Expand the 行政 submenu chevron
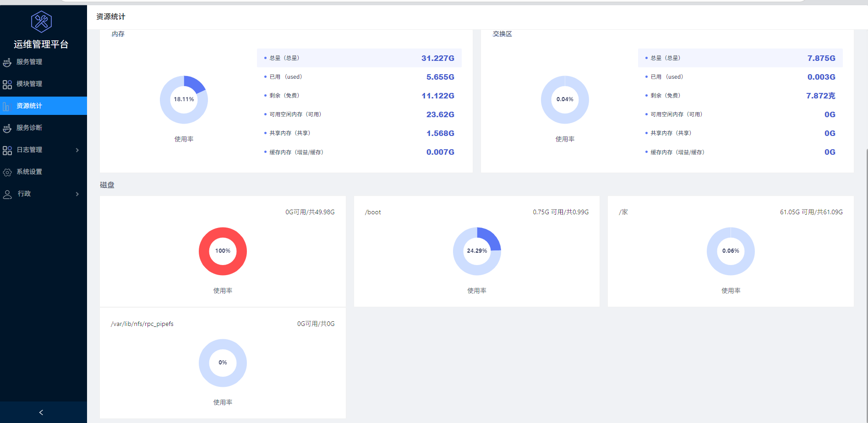The height and width of the screenshot is (423, 868). (77, 194)
